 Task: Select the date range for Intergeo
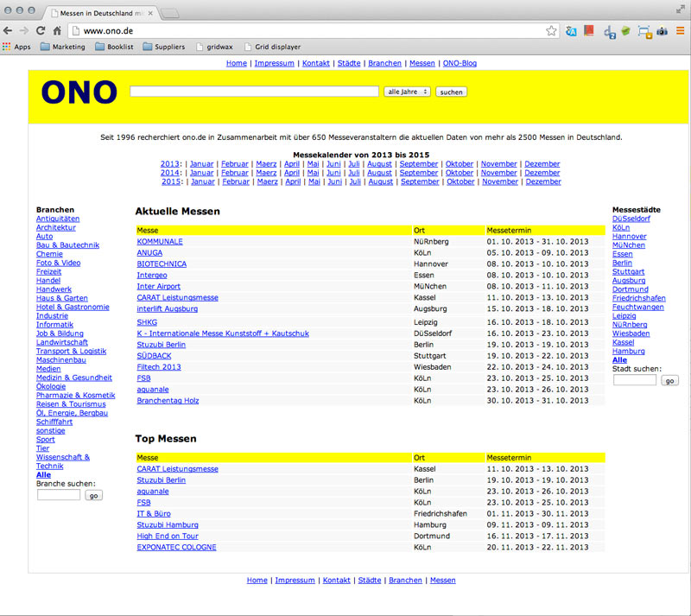tap(537, 275)
